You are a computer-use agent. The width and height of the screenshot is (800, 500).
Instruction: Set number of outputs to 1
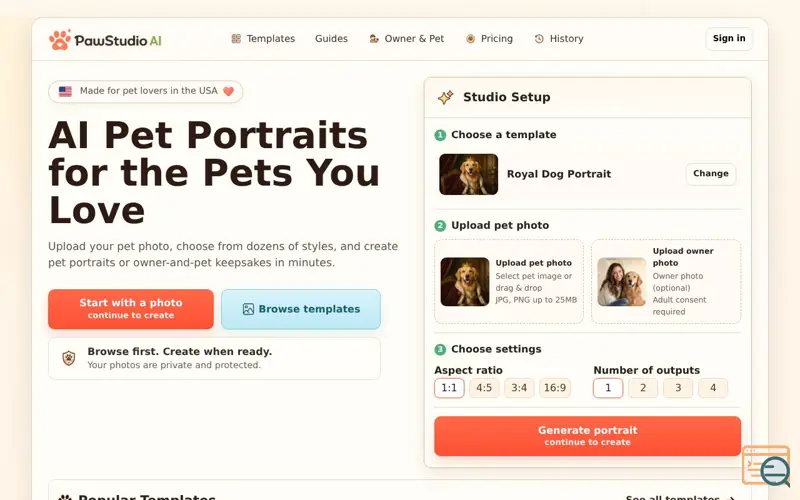[x=608, y=388]
